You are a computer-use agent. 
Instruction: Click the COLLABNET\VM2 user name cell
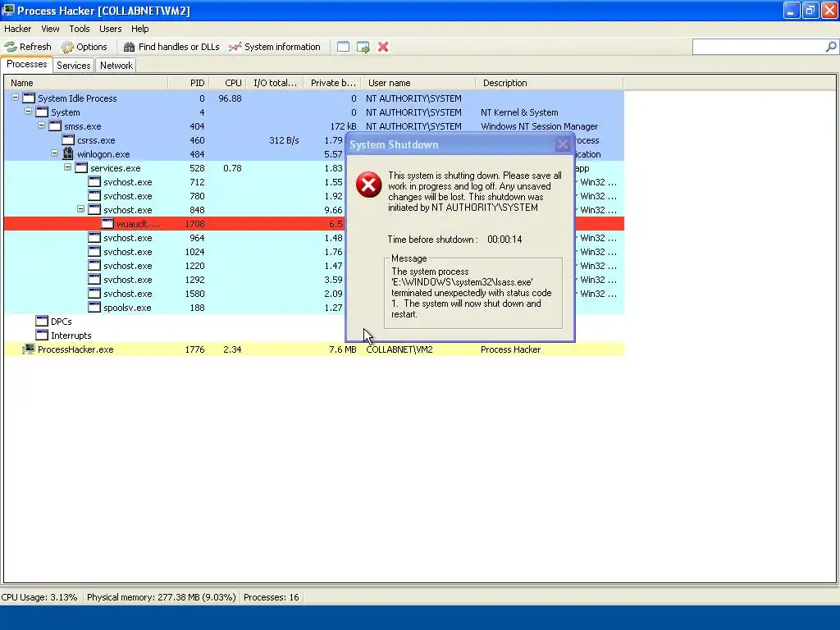click(x=399, y=349)
